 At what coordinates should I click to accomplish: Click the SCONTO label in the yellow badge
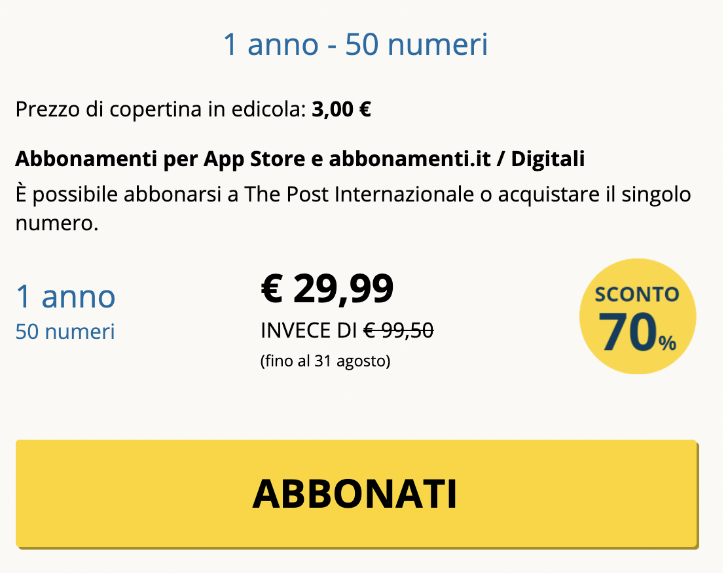click(x=636, y=295)
